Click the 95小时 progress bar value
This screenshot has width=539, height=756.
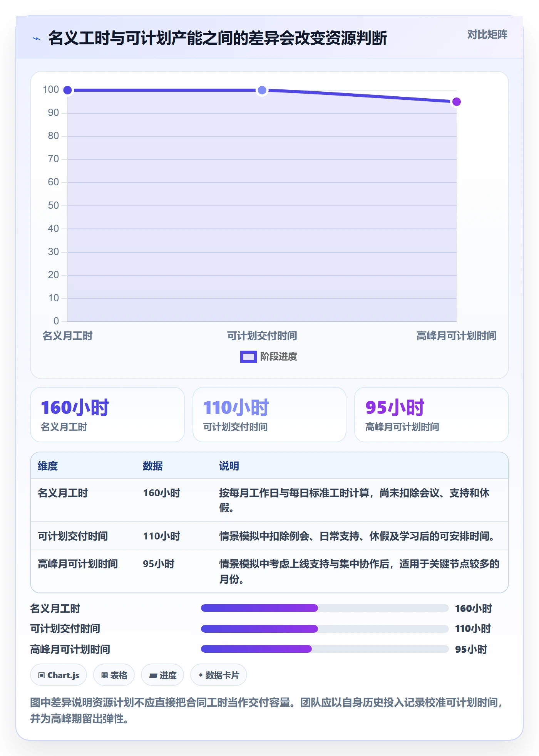click(x=471, y=649)
